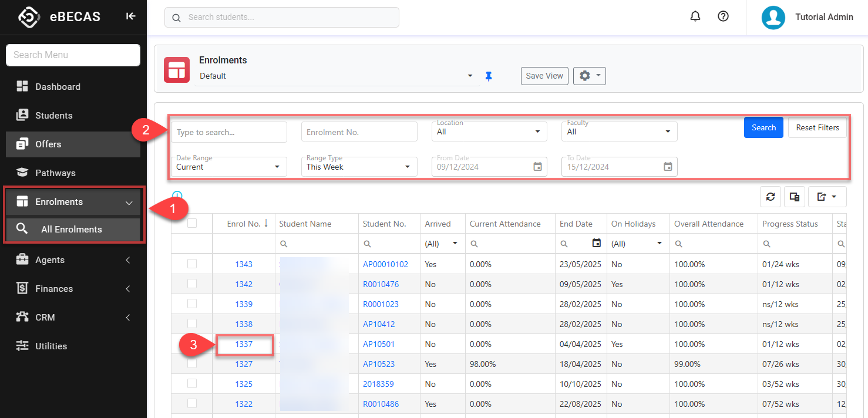
Task: Check the box for enrolment 1343
Action: 192,264
